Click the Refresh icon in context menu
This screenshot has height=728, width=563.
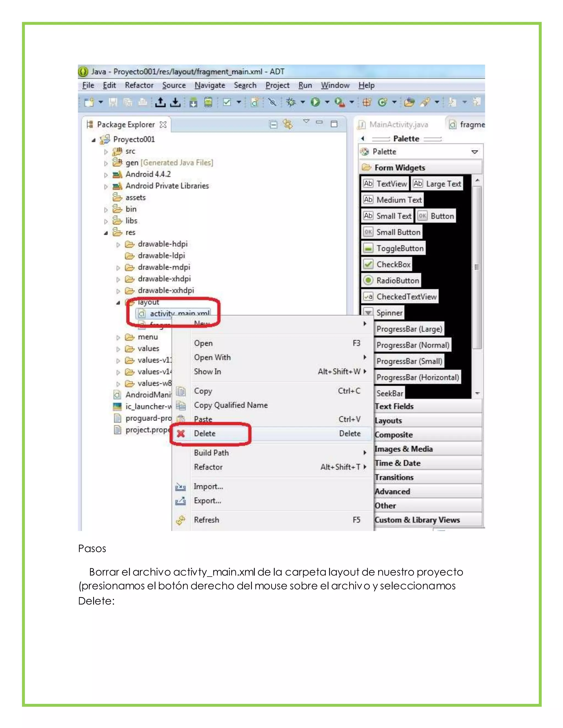click(x=180, y=520)
